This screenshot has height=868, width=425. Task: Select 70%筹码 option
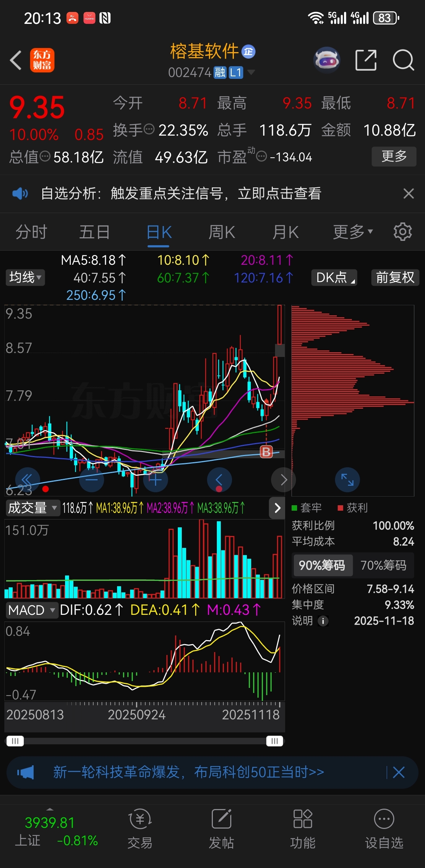383,565
